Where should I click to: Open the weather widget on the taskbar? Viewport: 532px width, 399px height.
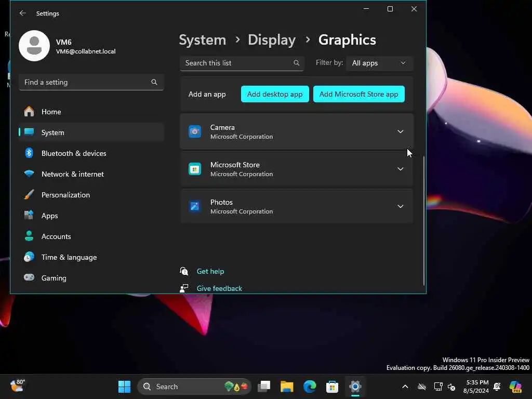[18, 386]
